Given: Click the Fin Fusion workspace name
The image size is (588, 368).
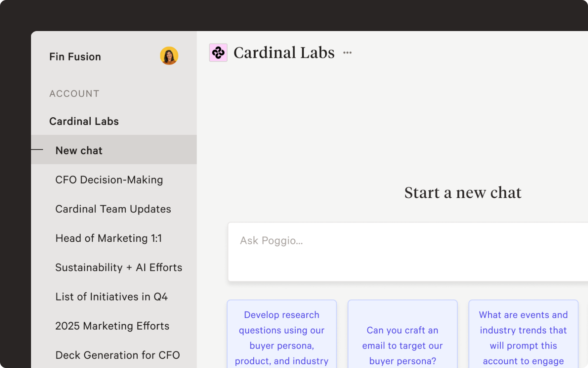Looking at the screenshot, I should 75,57.
